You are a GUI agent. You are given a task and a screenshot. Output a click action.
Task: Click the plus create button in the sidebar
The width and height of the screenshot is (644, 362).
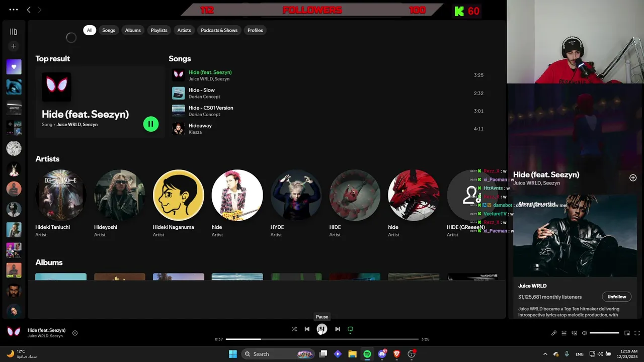[x=14, y=46]
